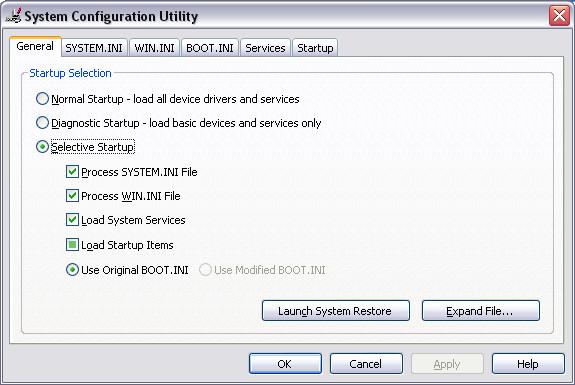Disable Load System Services checkbox
575x385 pixels.
(x=72, y=220)
